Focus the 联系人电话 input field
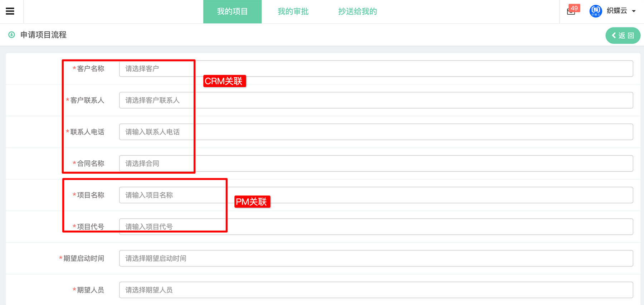644x305 pixels. tap(376, 132)
